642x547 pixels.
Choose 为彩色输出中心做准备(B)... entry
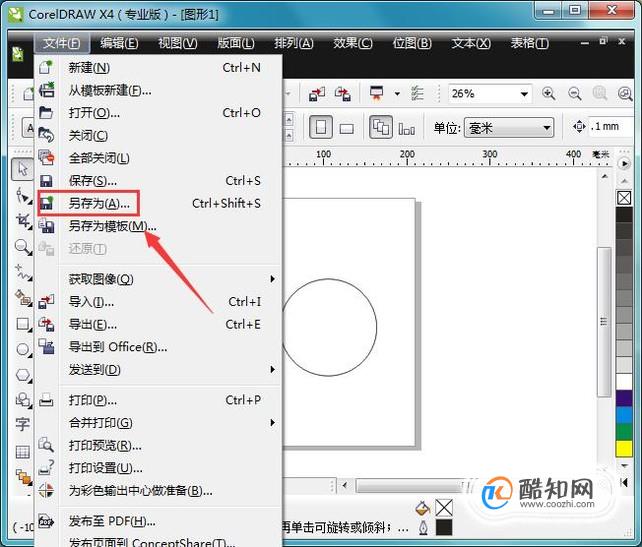[x=159, y=490]
